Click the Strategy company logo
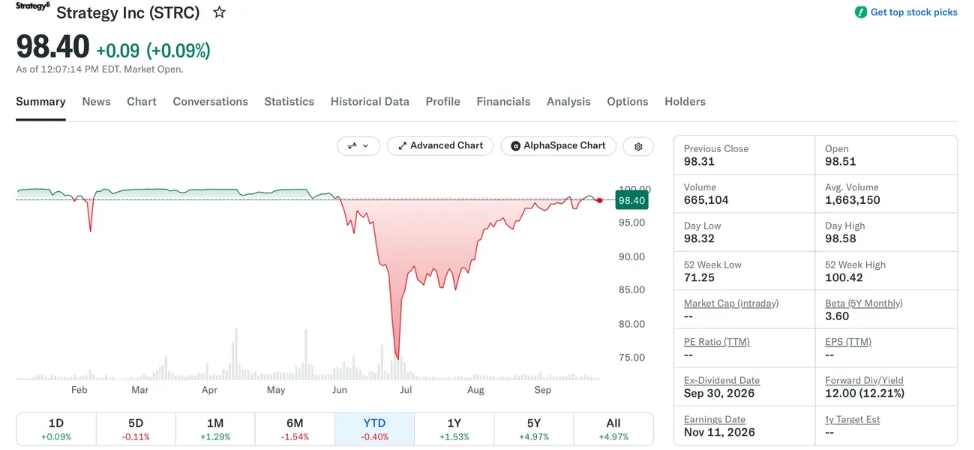The width and height of the screenshot is (974, 450). pyautogui.click(x=32, y=6)
